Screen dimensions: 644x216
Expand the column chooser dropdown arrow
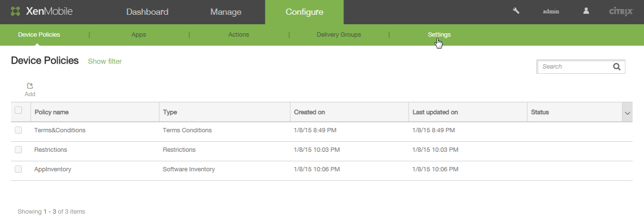click(627, 113)
